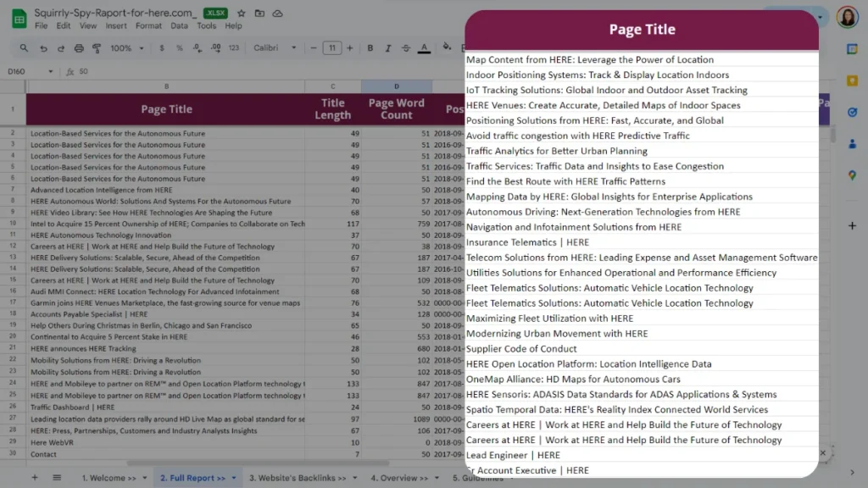Open the text color picker
The height and width of the screenshot is (488, 868).
pos(424,48)
